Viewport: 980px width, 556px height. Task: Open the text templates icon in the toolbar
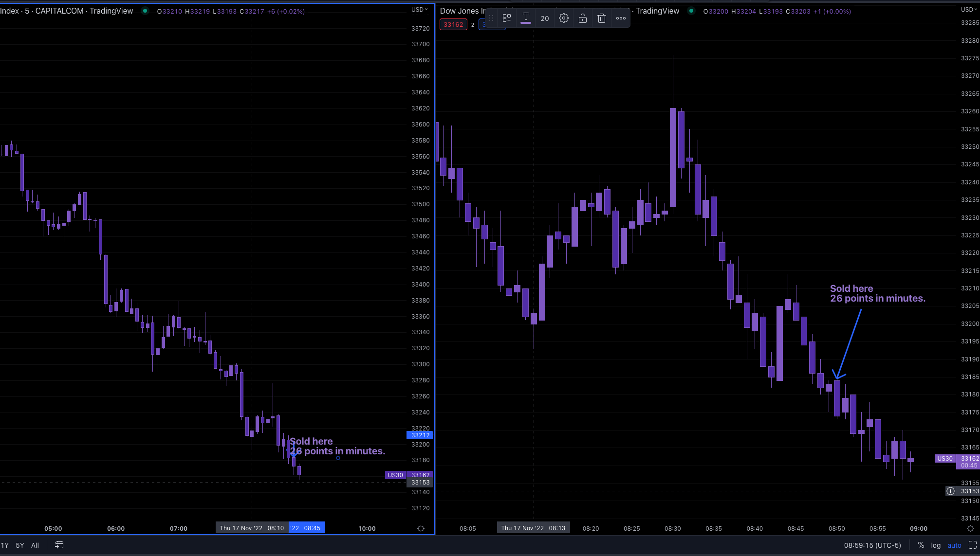tap(506, 18)
